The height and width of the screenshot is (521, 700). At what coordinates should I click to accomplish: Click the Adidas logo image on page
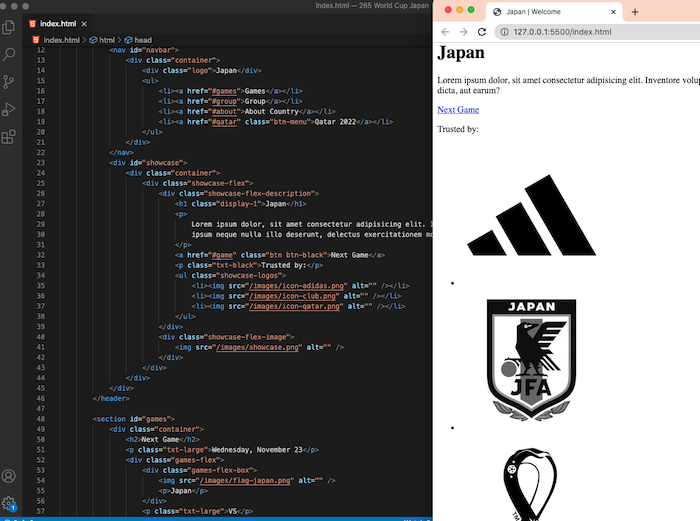click(531, 215)
